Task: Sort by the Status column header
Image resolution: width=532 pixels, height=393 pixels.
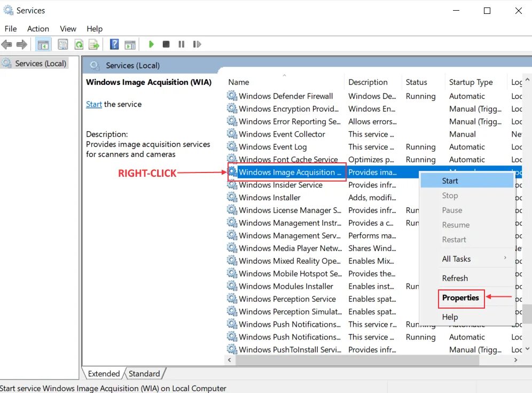Action: [423, 82]
